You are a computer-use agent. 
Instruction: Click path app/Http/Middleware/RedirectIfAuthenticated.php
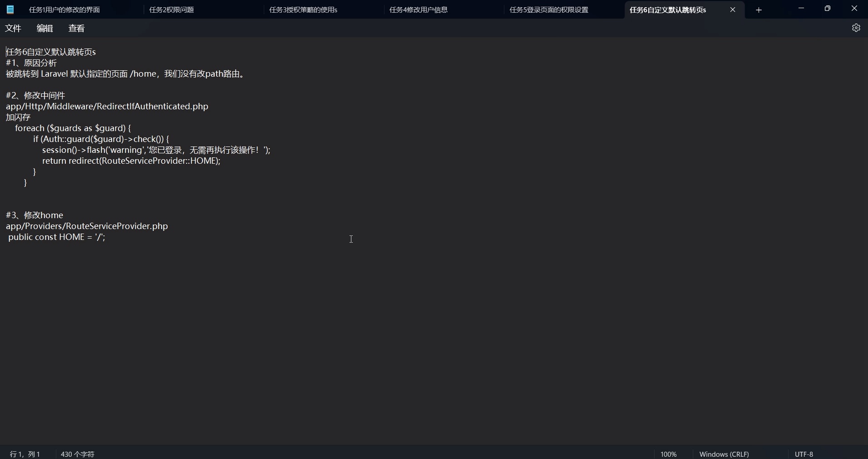107,106
